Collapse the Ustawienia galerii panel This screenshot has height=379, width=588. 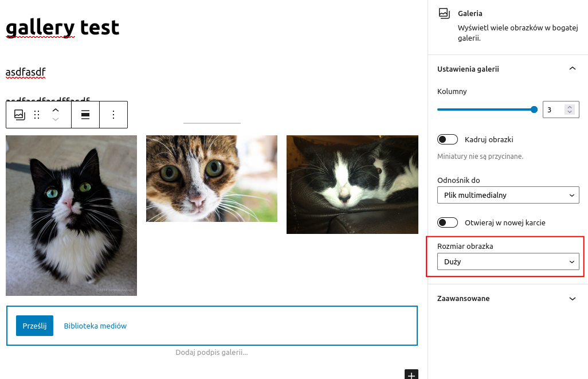click(573, 69)
